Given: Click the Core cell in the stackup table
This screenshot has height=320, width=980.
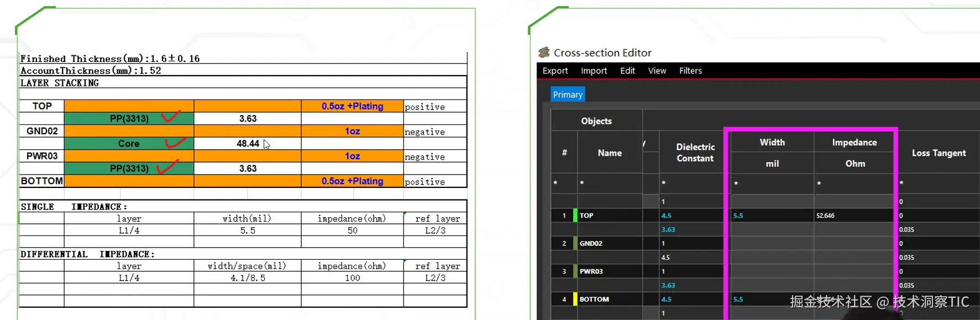Looking at the screenshot, I should [x=129, y=144].
